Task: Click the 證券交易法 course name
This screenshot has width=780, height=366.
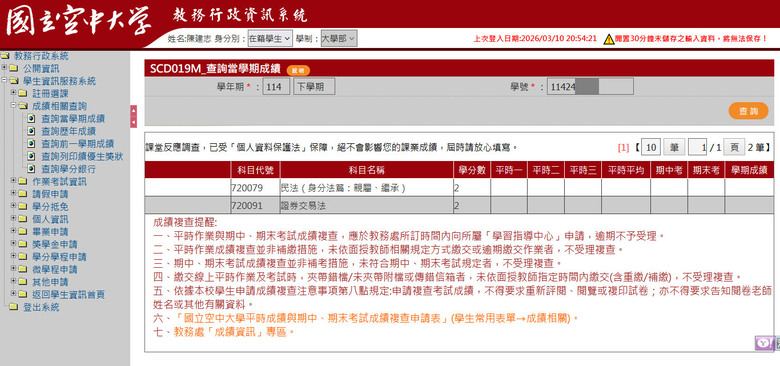Action: pyautogui.click(x=303, y=205)
